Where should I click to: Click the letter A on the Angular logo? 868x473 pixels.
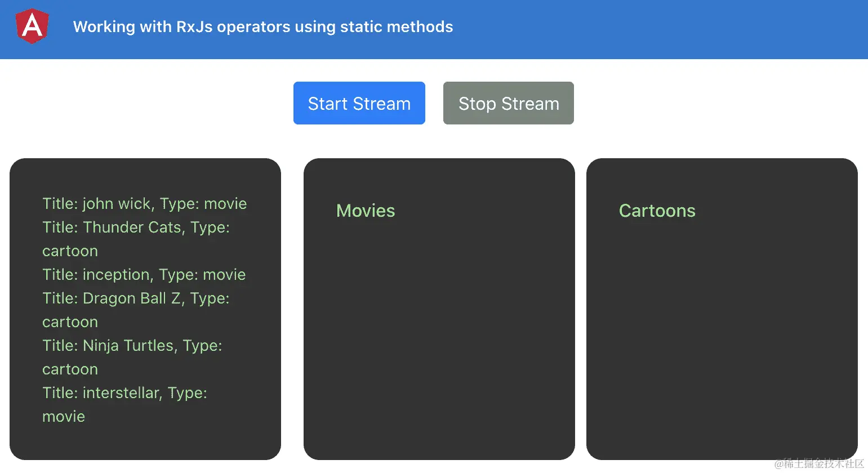point(32,25)
